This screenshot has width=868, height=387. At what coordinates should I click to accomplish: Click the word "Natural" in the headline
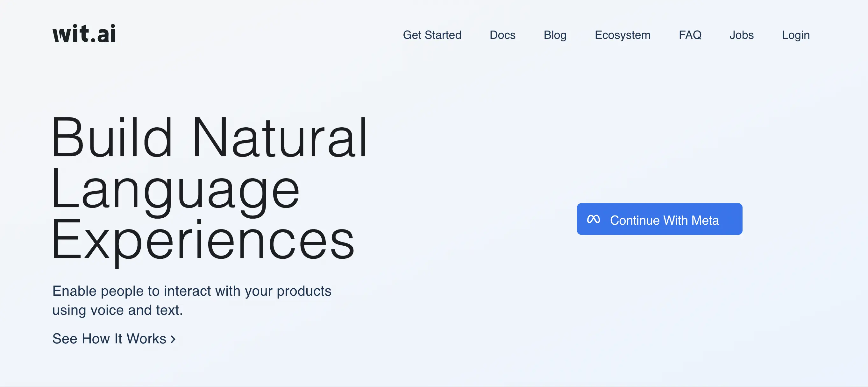[280, 137]
